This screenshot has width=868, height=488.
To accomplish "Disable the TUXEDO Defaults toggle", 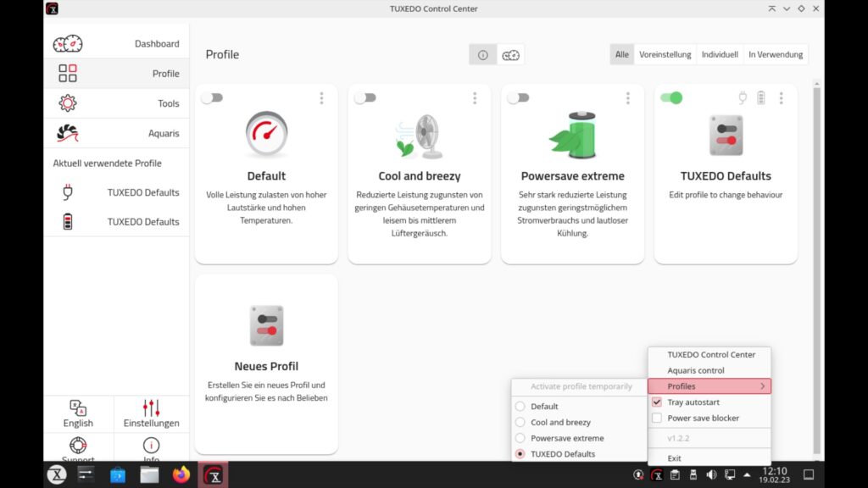I will (x=671, y=98).
